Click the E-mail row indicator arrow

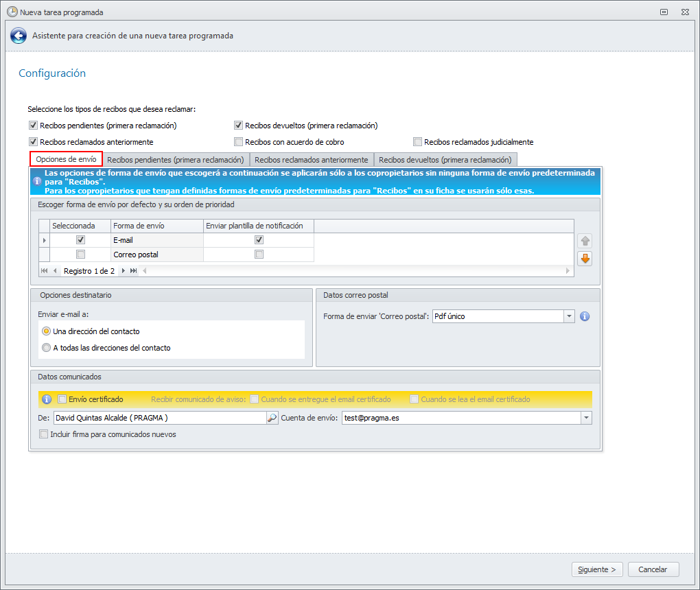coord(44,240)
